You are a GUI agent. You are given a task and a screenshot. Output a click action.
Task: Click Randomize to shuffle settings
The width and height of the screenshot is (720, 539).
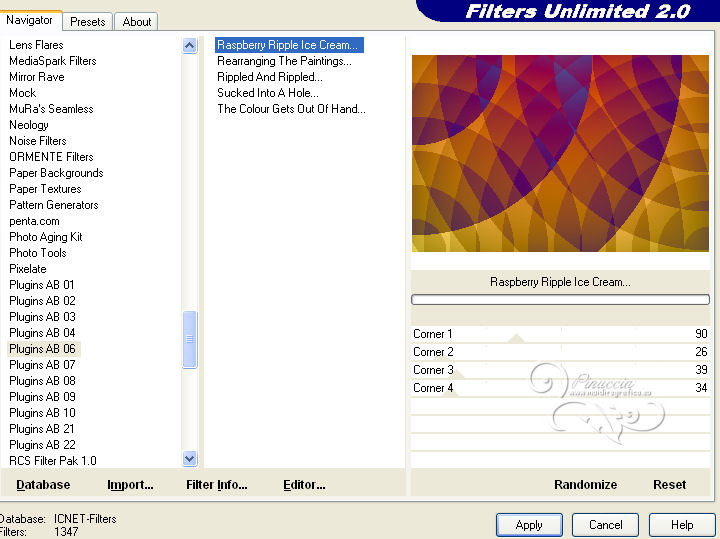point(585,485)
